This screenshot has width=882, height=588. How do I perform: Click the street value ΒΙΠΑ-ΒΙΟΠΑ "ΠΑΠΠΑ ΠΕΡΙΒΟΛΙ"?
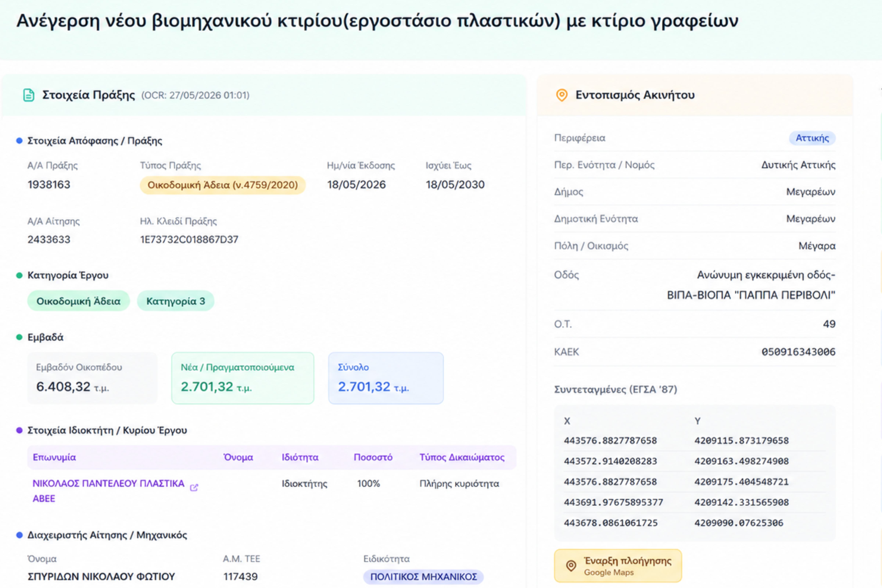tap(751, 295)
